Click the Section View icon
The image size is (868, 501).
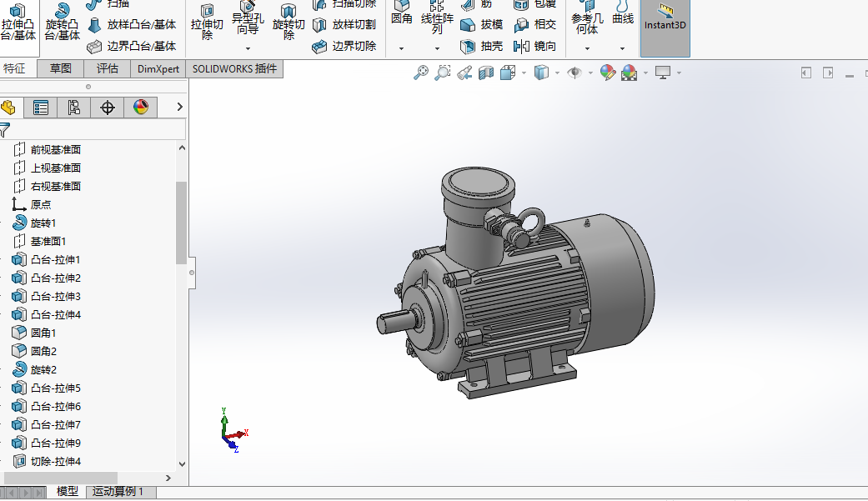click(x=486, y=73)
